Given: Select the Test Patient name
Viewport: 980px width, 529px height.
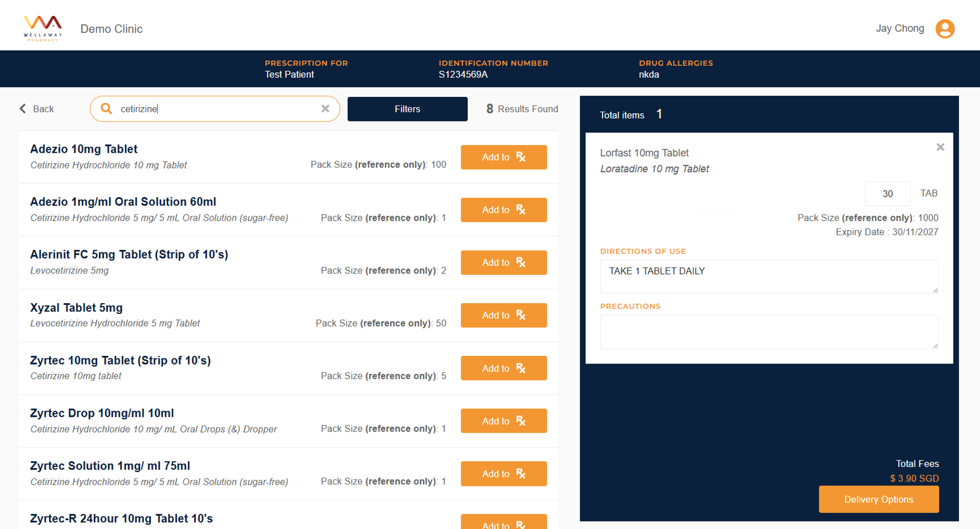Looking at the screenshot, I should [289, 75].
